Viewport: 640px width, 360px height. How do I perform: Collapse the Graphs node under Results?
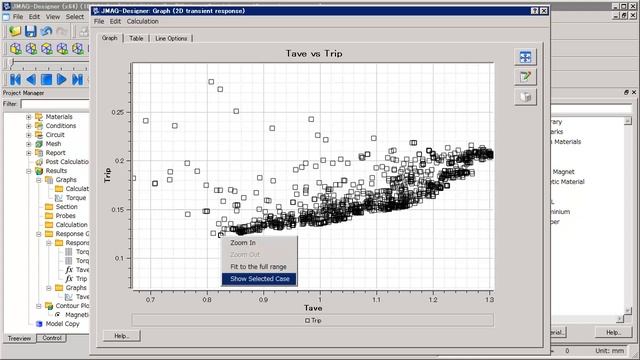point(39,180)
